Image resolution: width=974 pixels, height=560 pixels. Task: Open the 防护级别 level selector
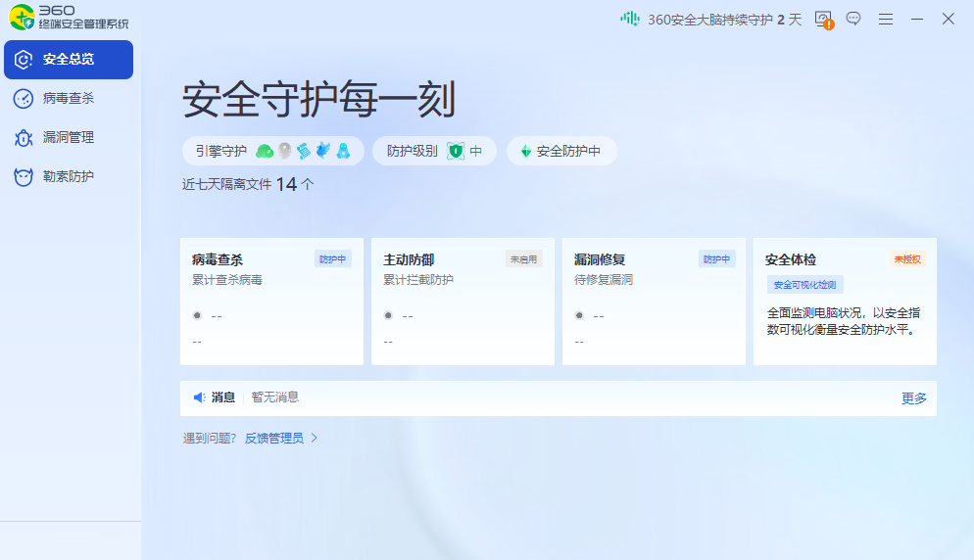pyautogui.click(x=434, y=151)
